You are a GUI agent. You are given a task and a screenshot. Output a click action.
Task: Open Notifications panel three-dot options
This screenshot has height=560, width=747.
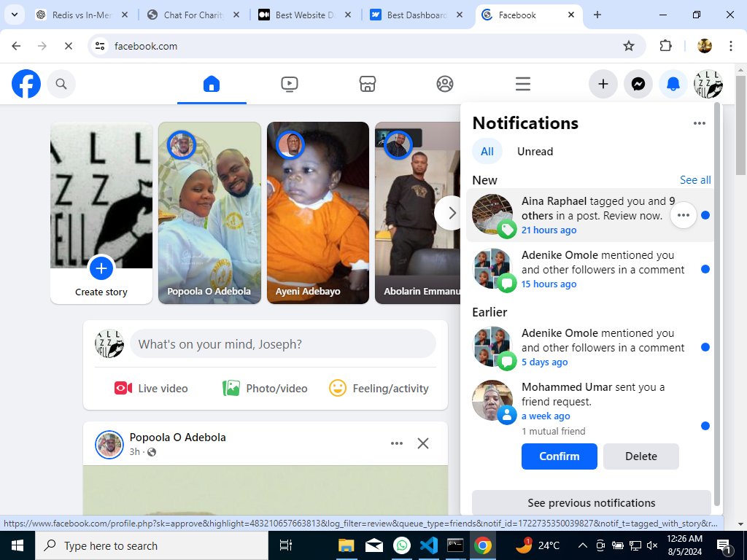click(x=700, y=123)
